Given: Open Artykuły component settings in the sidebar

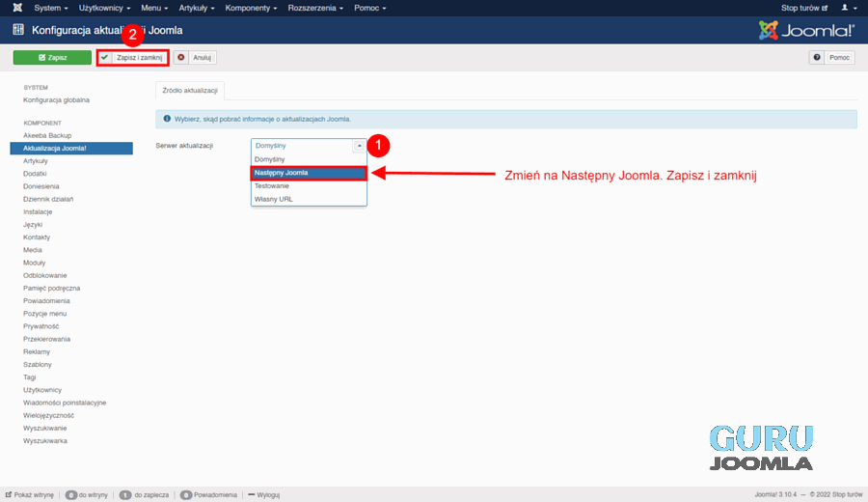Looking at the screenshot, I should pos(36,160).
